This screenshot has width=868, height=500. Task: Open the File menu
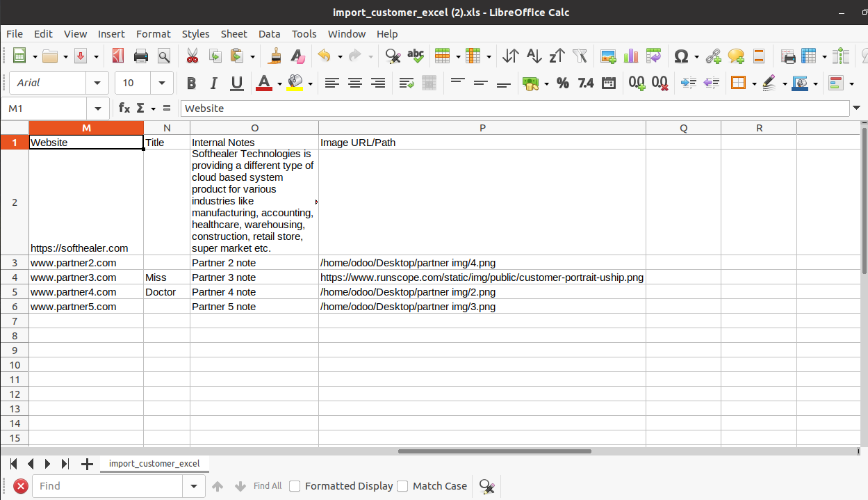click(15, 33)
